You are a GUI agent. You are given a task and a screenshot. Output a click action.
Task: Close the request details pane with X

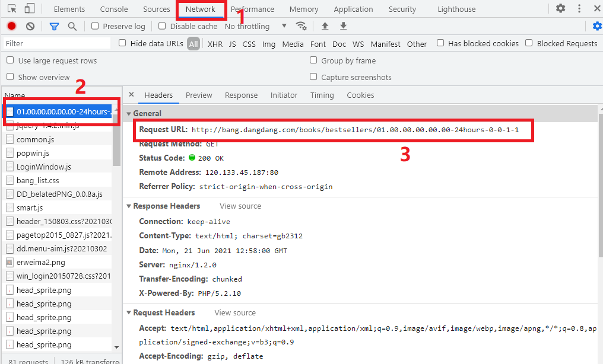[x=132, y=94]
